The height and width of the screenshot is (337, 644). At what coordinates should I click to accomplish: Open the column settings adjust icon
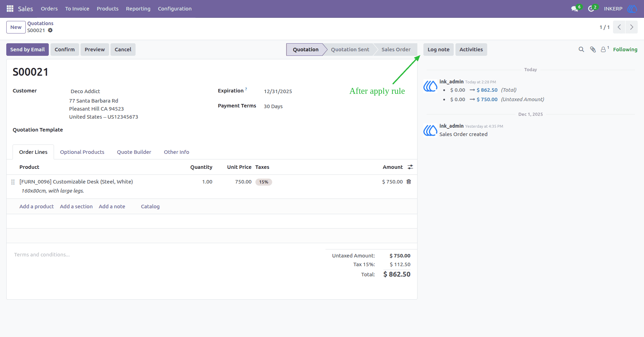pyautogui.click(x=411, y=167)
